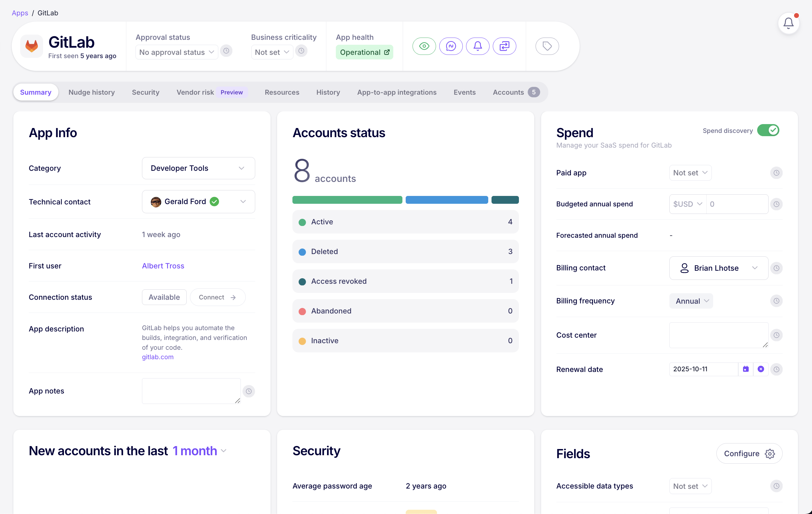Screen dimensions: 812x514
Task: Click the Operational health badge
Action: (364, 52)
